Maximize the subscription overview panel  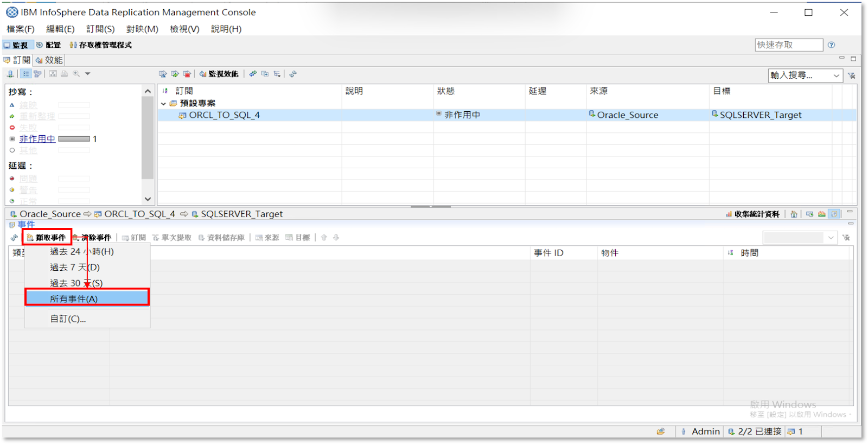click(x=853, y=58)
